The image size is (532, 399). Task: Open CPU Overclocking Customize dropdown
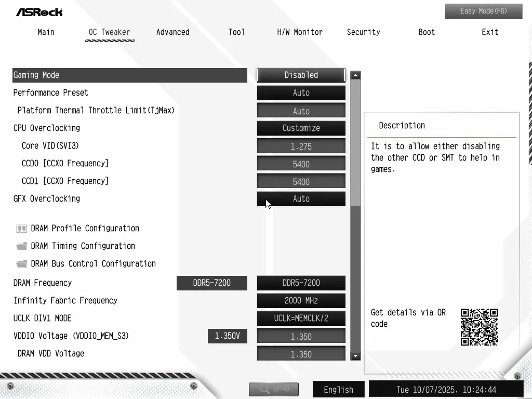point(301,128)
